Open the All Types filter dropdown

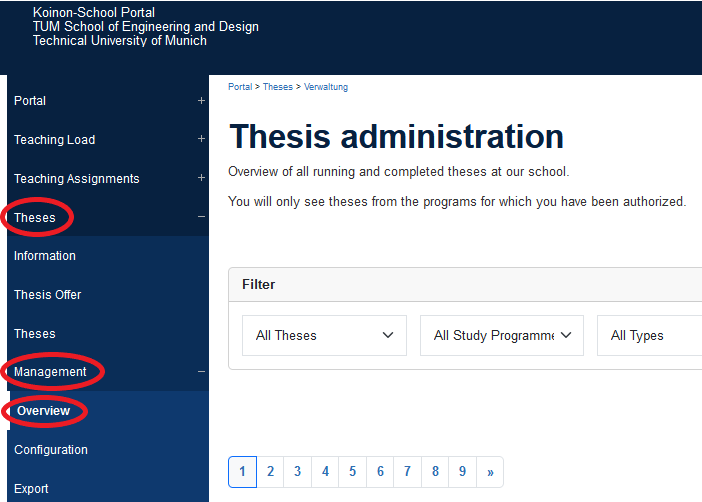click(650, 336)
